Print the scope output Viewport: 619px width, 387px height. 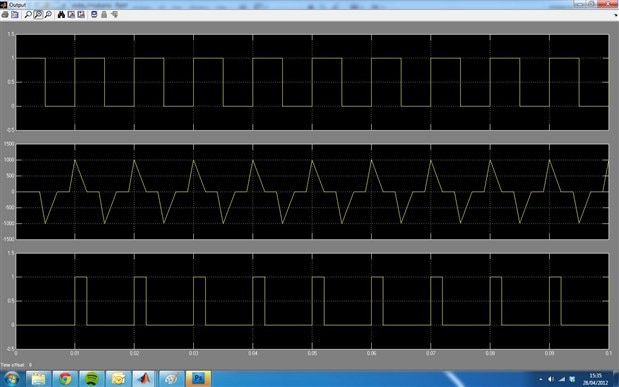pos(5,15)
